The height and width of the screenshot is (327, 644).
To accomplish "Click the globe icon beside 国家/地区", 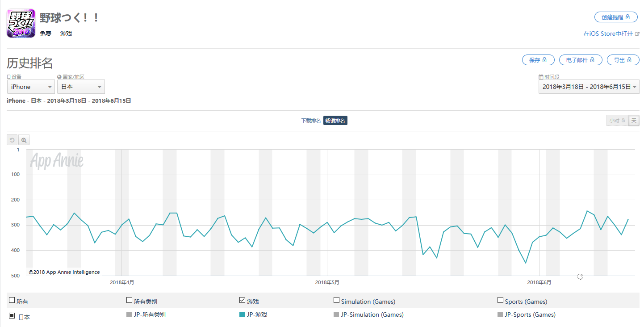I will 59,77.
